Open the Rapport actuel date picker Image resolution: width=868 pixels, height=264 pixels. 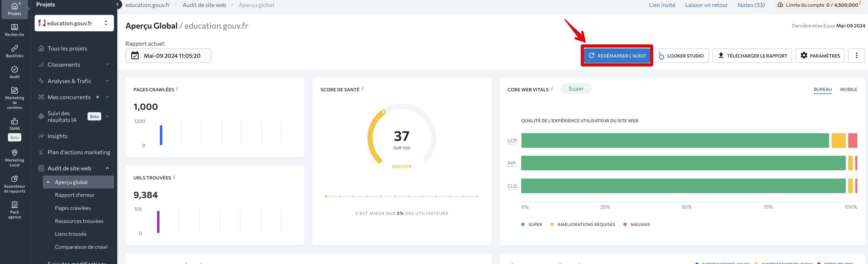[168, 56]
